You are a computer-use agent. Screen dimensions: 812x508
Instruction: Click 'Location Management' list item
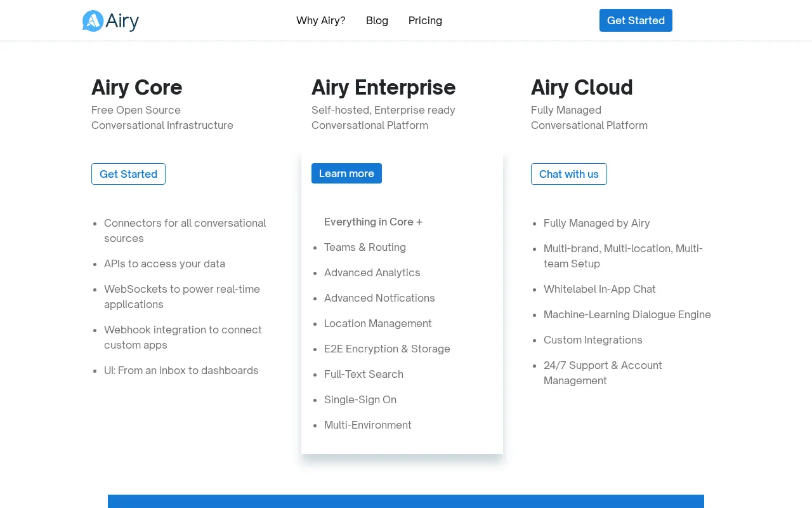click(x=378, y=323)
